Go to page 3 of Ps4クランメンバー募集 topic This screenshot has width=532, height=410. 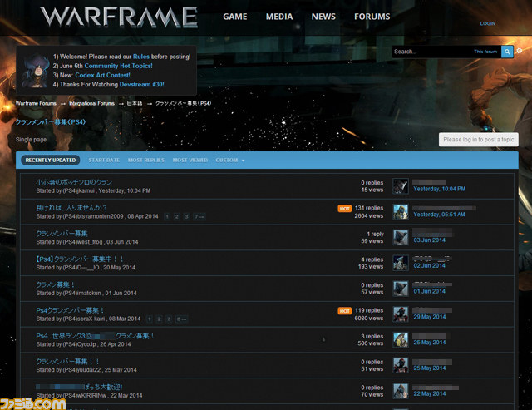(x=169, y=319)
